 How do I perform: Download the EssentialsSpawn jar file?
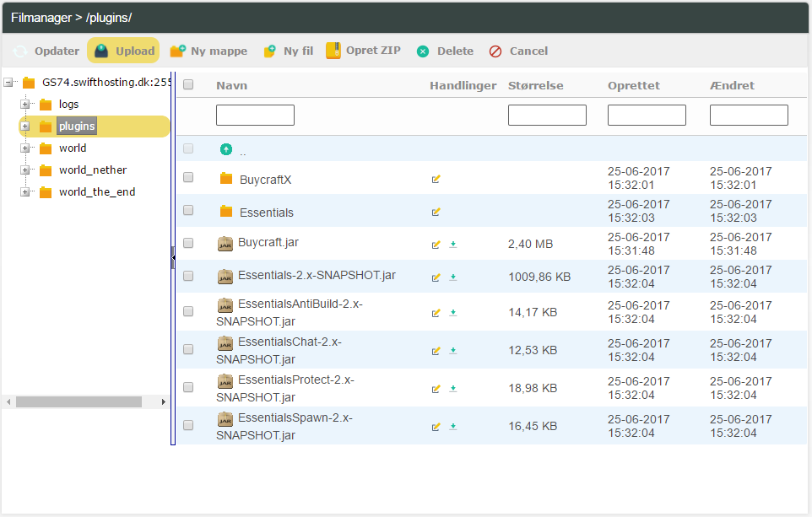453,427
